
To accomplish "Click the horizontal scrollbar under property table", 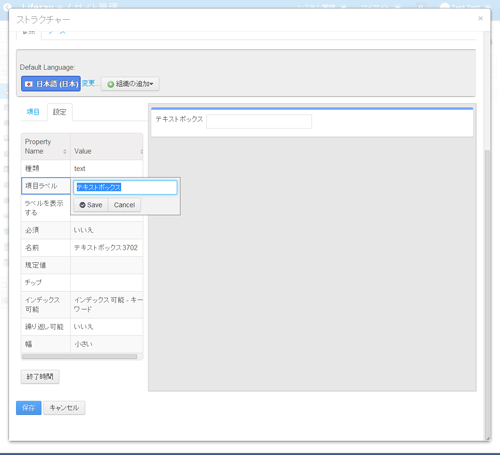I will [x=79, y=357].
